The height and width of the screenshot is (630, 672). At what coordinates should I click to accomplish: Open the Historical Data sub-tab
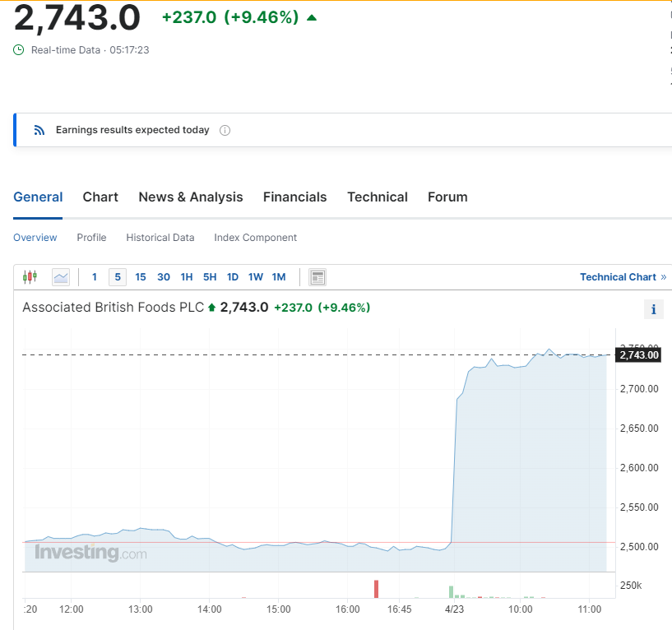(160, 238)
